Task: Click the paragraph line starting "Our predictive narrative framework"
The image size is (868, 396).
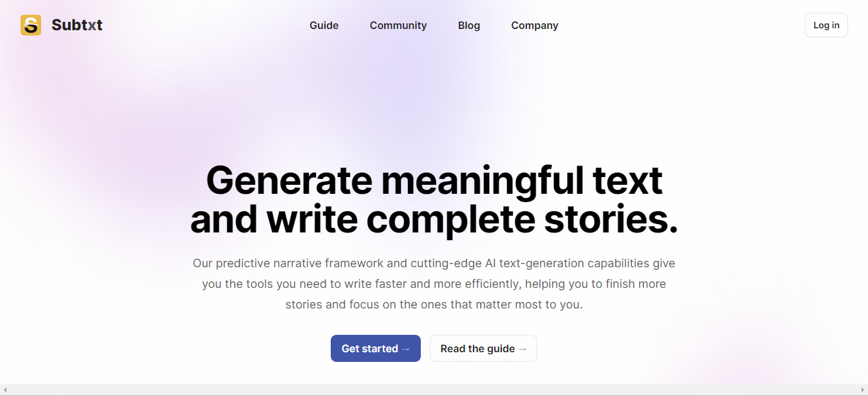Action: (434, 263)
